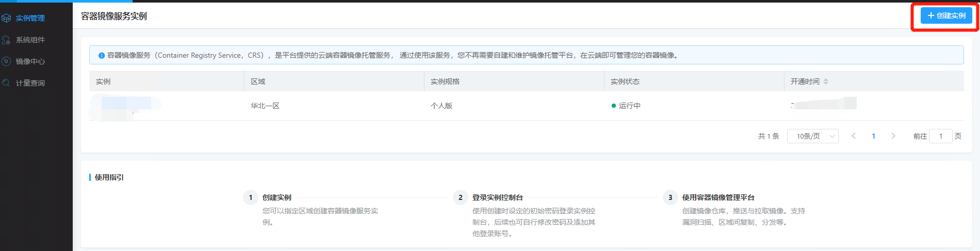Click the 前往 page number input field
The image size is (980, 251).
click(x=941, y=136)
